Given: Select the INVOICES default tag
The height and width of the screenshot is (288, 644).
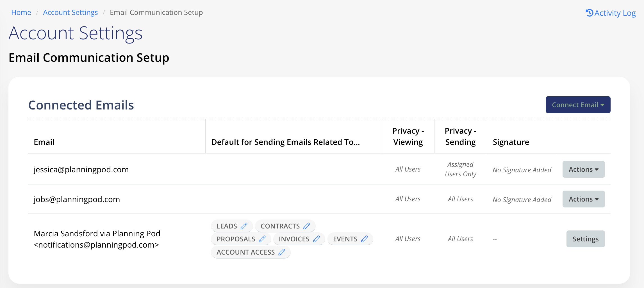Looking at the screenshot, I should click(x=299, y=239).
